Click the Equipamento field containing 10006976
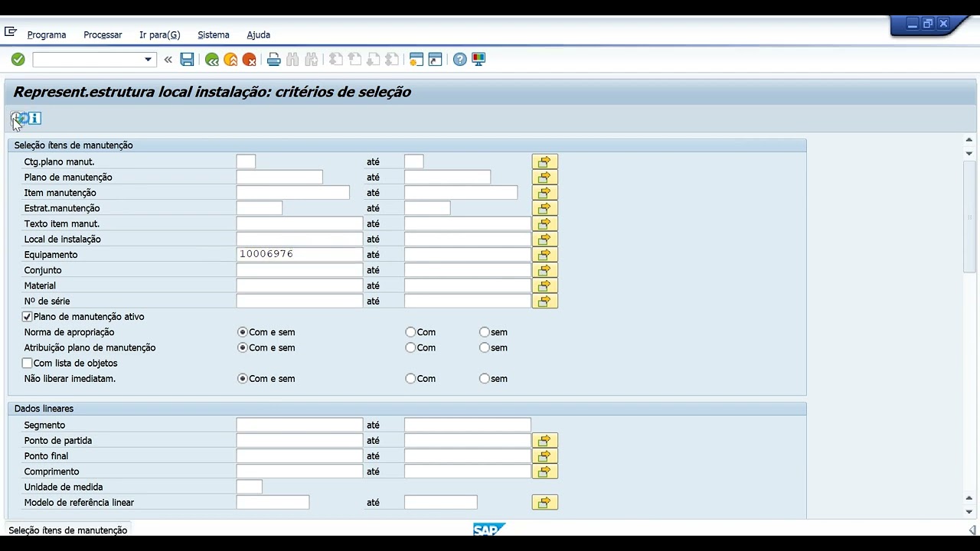The image size is (980, 551). pyautogui.click(x=299, y=254)
